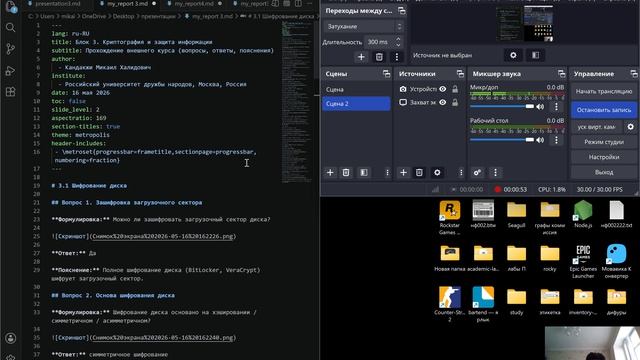Open Рабочий стол channel options menu
Image resolution: width=640 pixels, height=360 pixels.
pyautogui.click(x=556, y=140)
